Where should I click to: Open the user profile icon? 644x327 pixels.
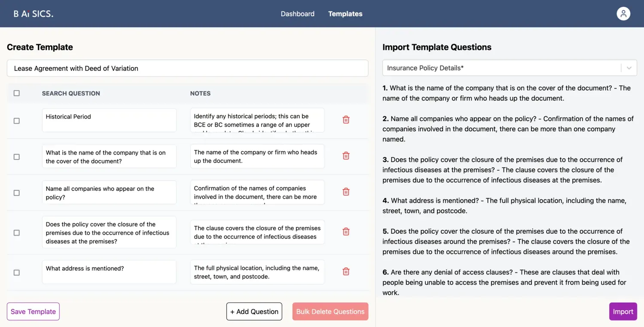[623, 13]
